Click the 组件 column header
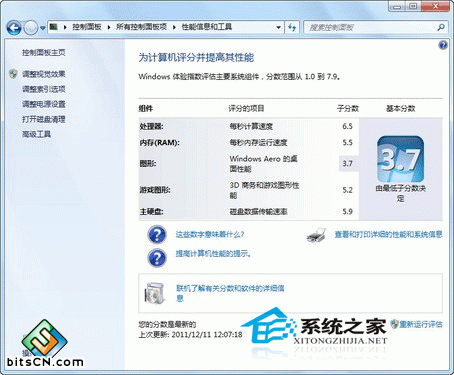This screenshot has height=375, width=454. point(146,108)
